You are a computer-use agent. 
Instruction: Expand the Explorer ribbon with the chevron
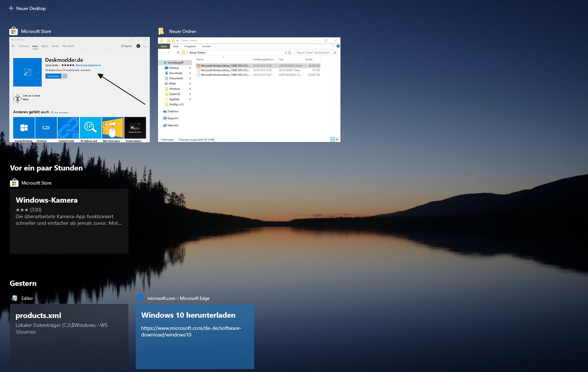tap(333, 46)
